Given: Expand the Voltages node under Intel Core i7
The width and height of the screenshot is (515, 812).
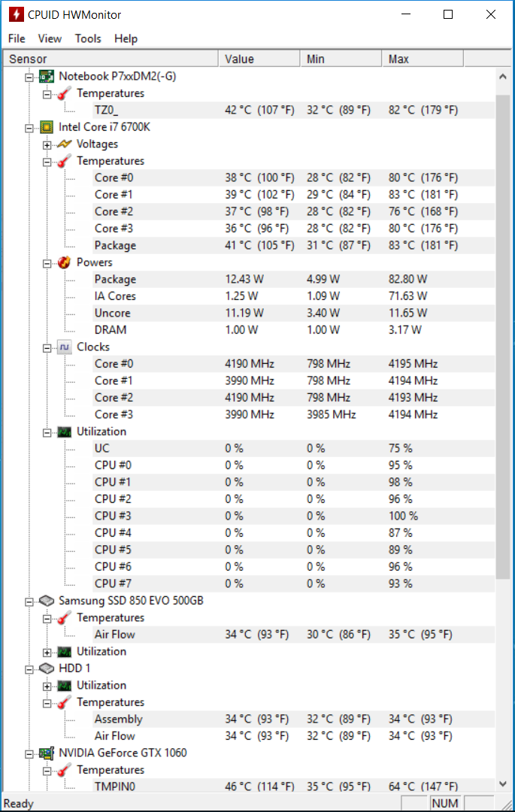Looking at the screenshot, I should [x=47, y=145].
